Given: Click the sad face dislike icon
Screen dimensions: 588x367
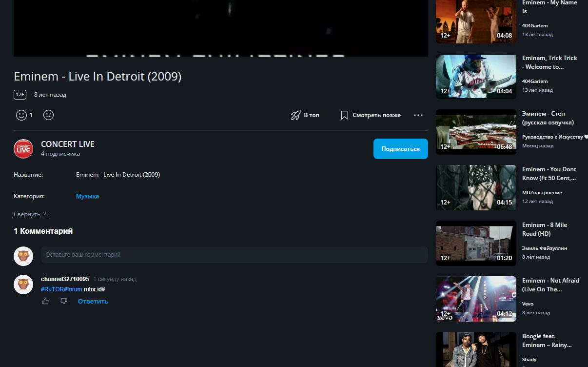Looking at the screenshot, I should click(48, 115).
